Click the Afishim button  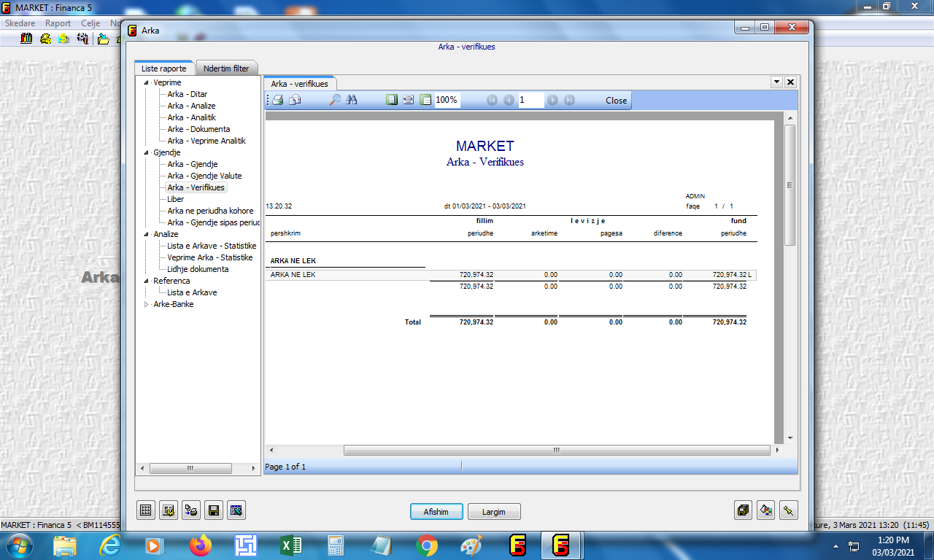[x=436, y=512]
